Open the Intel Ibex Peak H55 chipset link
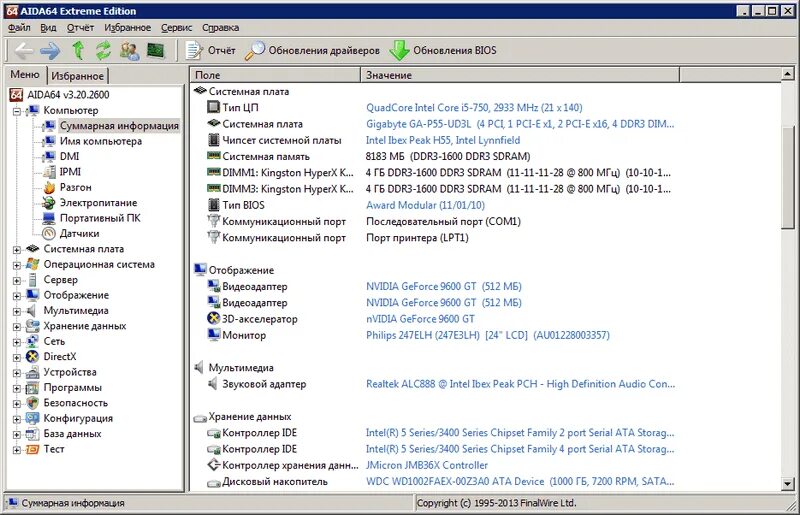Viewport: 800px width, 515px height. 443,140
